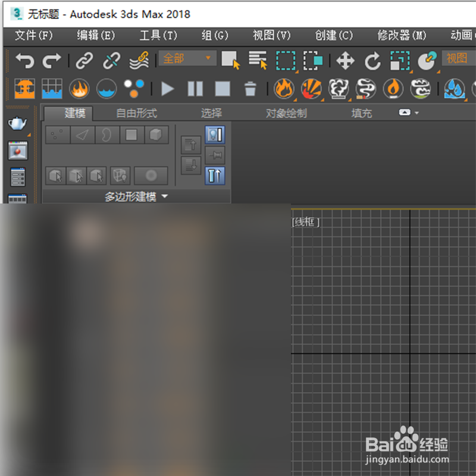
Task: Activate the Select Object tool
Action: point(231,60)
